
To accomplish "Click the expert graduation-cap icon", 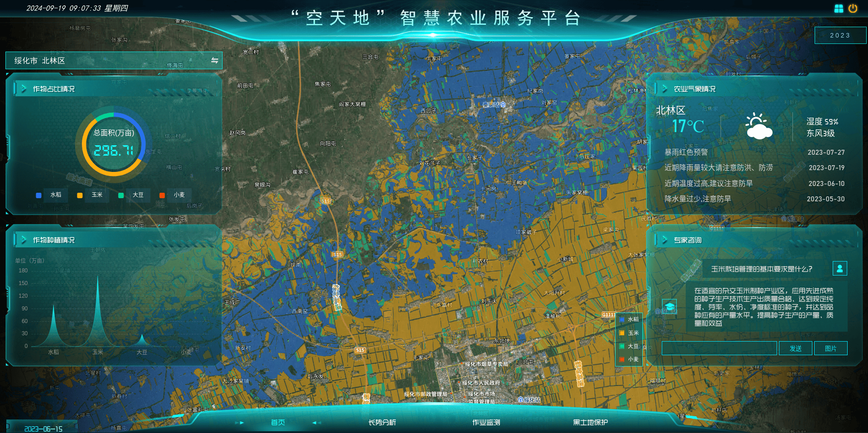I will coord(669,307).
